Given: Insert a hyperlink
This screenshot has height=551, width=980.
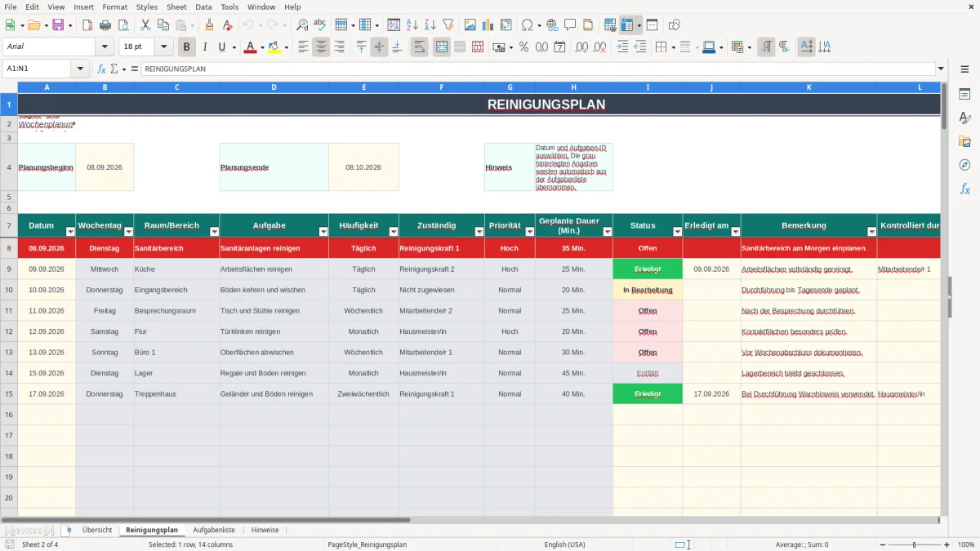Looking at the screenshot, I should click(552, 25).
